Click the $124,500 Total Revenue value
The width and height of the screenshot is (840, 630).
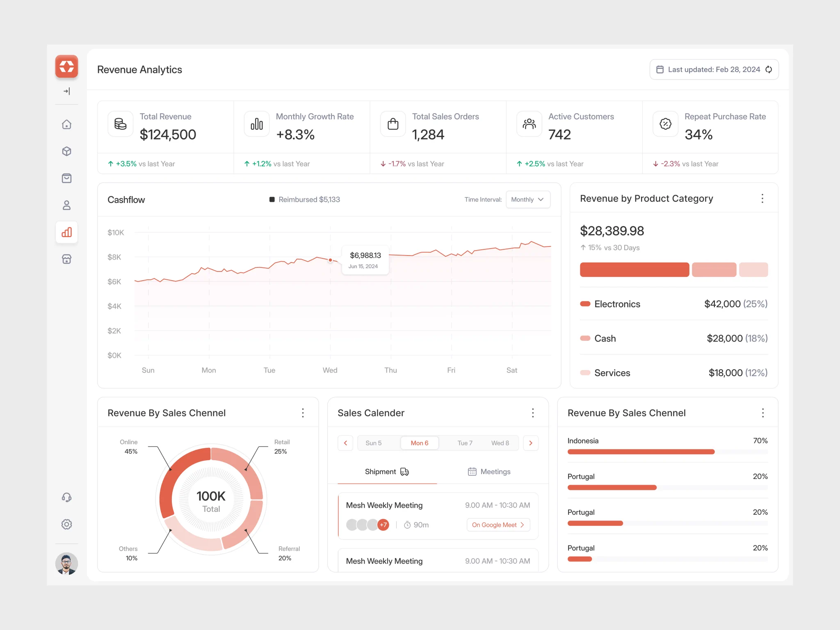(168, 135)
